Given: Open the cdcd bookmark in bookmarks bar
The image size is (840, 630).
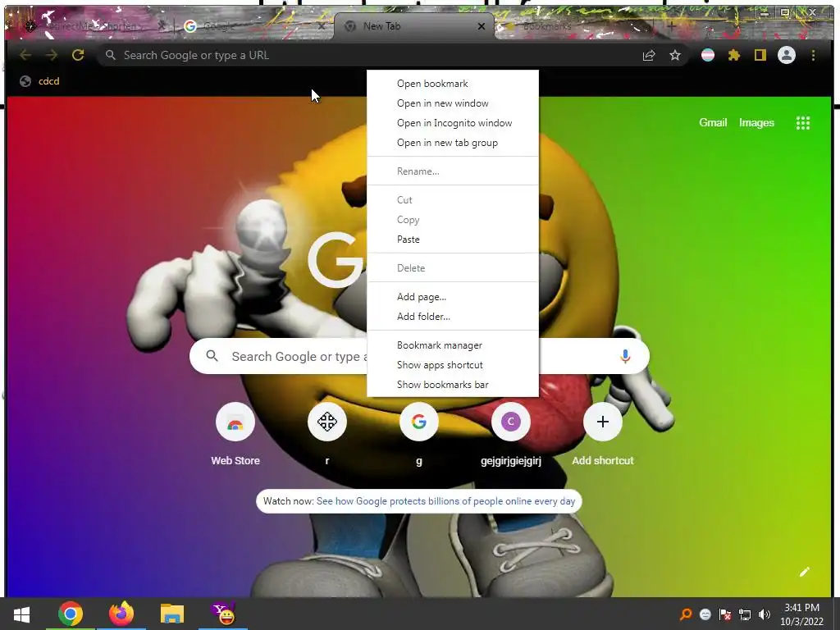Looking at the screenshot, I should click(40, 81).
